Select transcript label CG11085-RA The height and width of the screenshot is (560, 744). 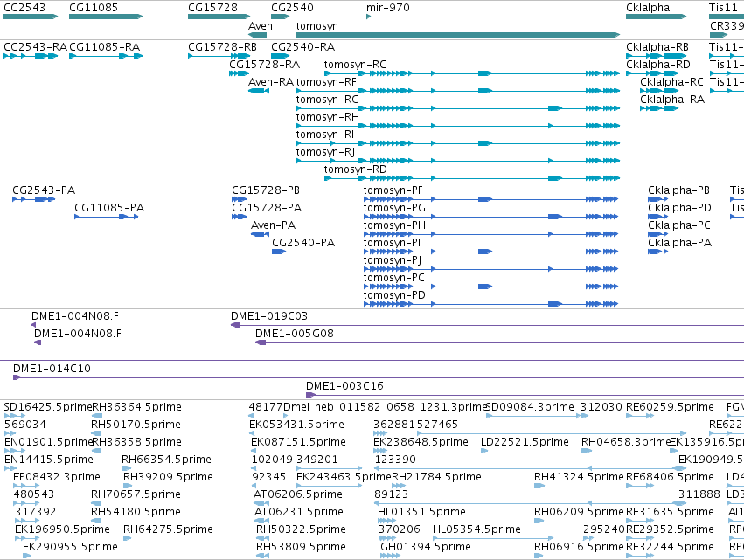coord(104,47)
